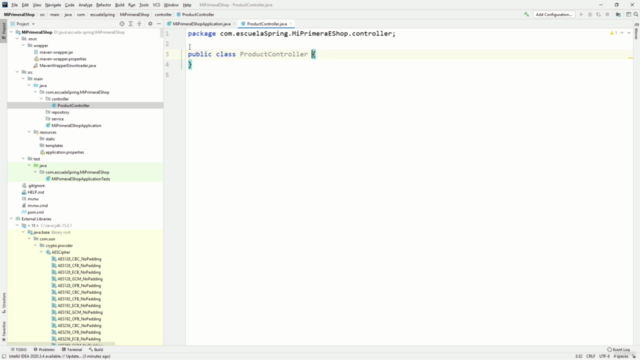This screenshot has width=640, height=360.
Task: Go to next highlighted error arrow
Action: [x=629, y=33]
